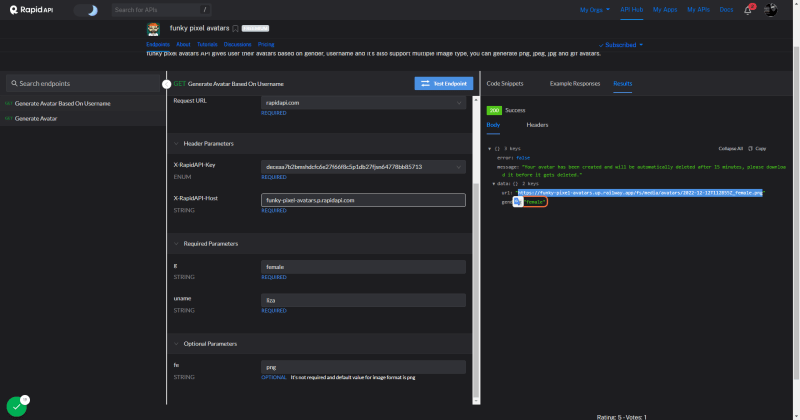Click the Search for APIs field

click(x=161, y=10)
